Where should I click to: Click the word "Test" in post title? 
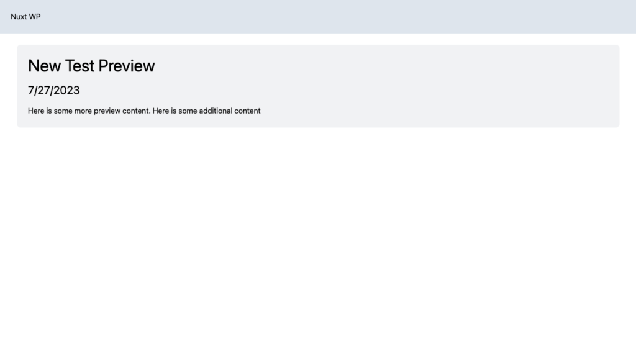coord(79,66)
